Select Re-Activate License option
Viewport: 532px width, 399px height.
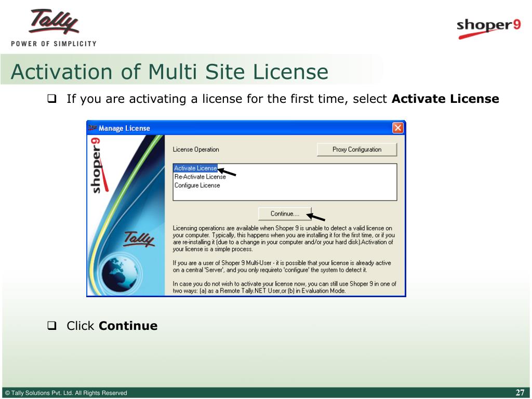200,177
